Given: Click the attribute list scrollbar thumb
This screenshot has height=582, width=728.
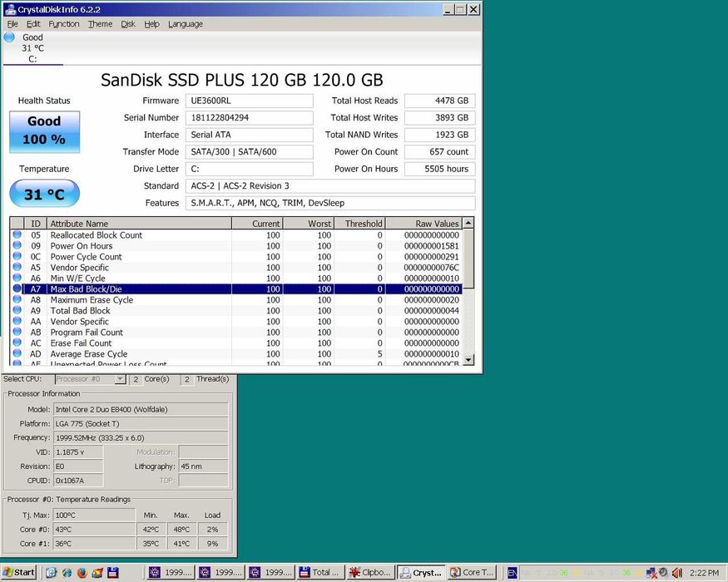Looking at the screenshot, I should 468,258.
